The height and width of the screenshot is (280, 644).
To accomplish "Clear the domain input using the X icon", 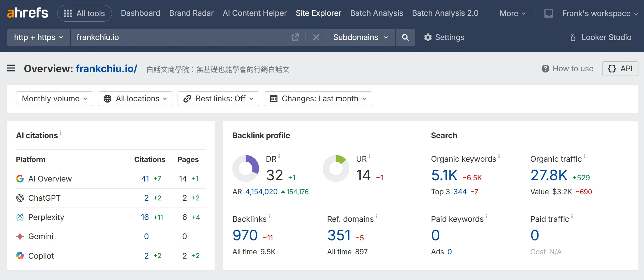I will 316,37.
